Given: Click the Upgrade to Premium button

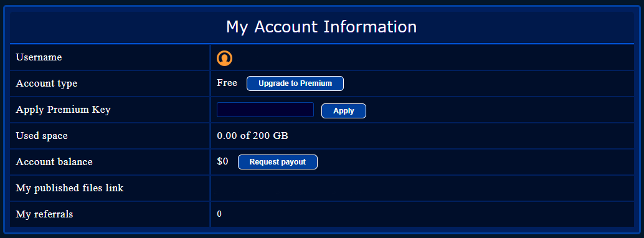Looking at the screenshot, I should [x=295, y=83].
